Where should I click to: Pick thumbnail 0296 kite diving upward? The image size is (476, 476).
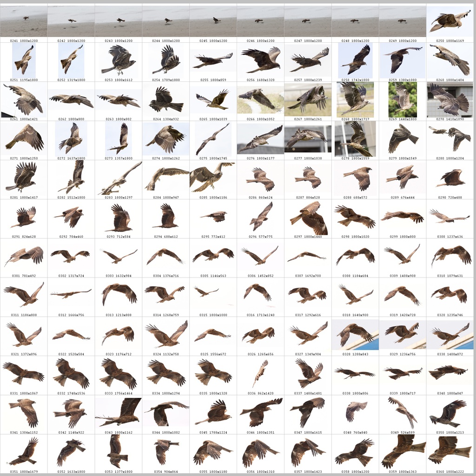tap(260, 217)
